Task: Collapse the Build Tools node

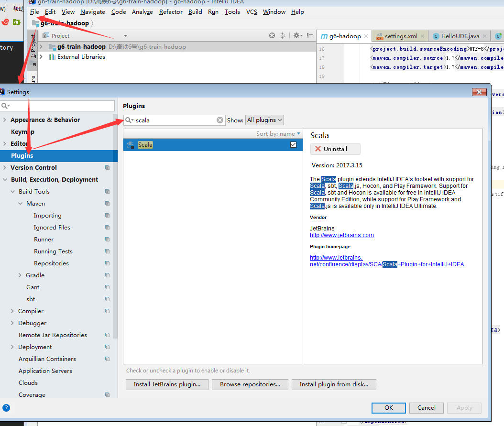Action: point(12,191)
